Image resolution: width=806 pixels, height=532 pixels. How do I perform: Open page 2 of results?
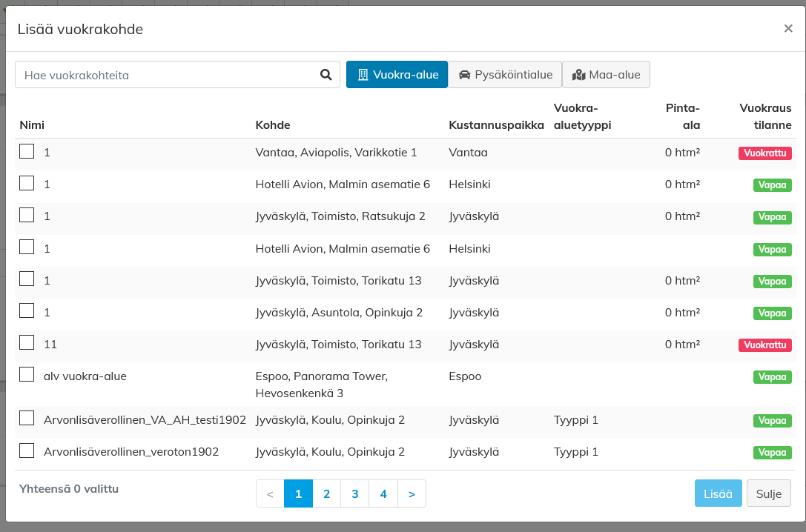point(326,493)
